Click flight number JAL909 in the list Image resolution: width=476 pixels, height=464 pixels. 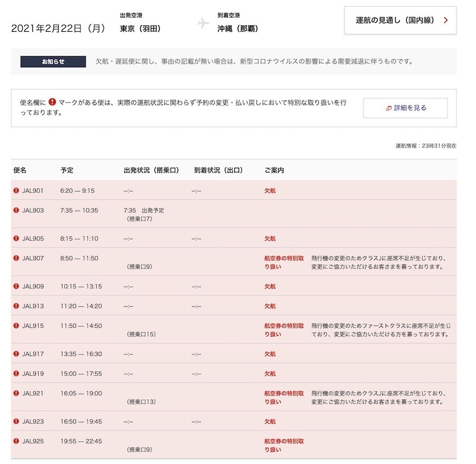click(33, 286)
